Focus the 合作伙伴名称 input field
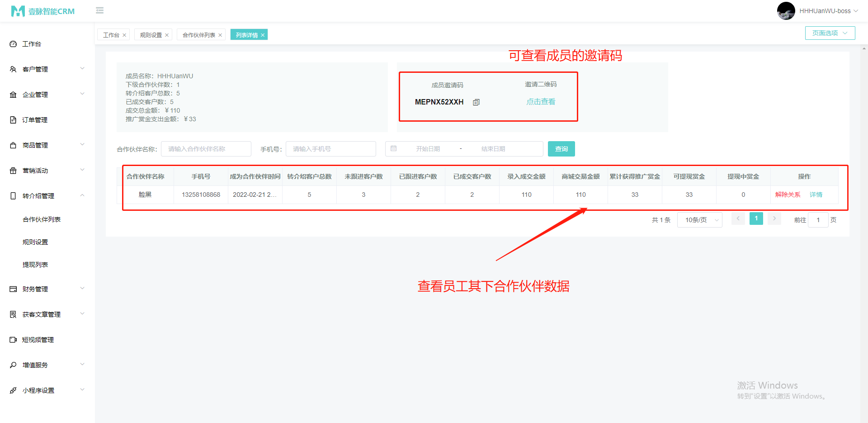 (x=206, y=149)
